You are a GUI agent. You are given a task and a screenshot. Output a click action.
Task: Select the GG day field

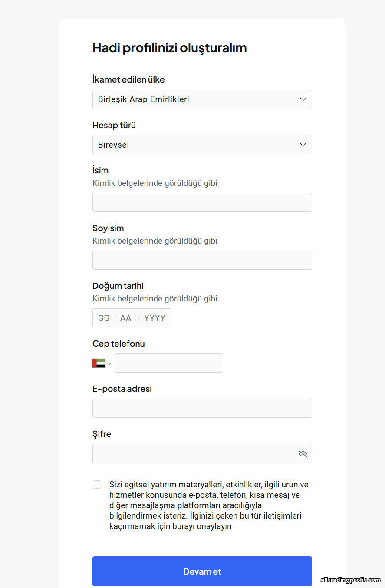tap(104, 318)
